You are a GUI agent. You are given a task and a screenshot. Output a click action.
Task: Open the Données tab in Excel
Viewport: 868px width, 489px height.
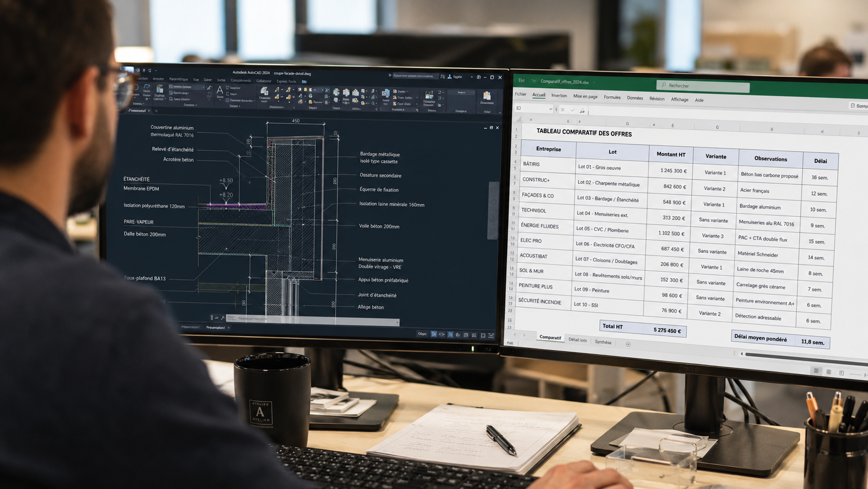click(x=635, y=98)
